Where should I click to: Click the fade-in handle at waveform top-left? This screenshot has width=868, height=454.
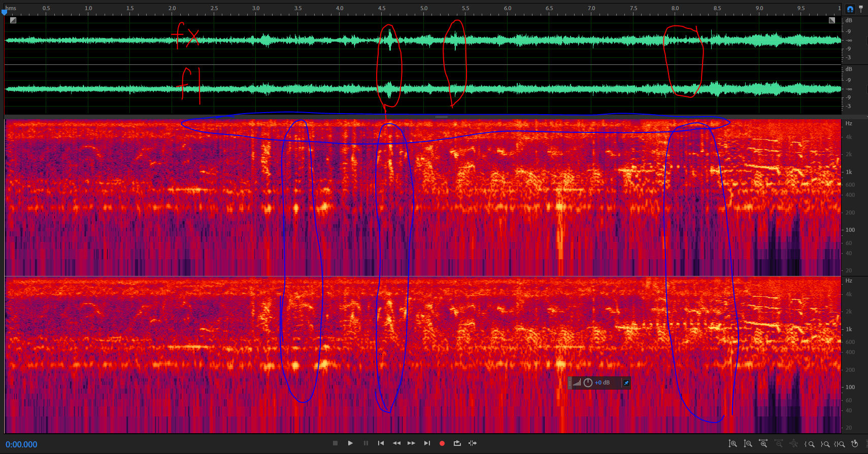[x=13, y=20]
